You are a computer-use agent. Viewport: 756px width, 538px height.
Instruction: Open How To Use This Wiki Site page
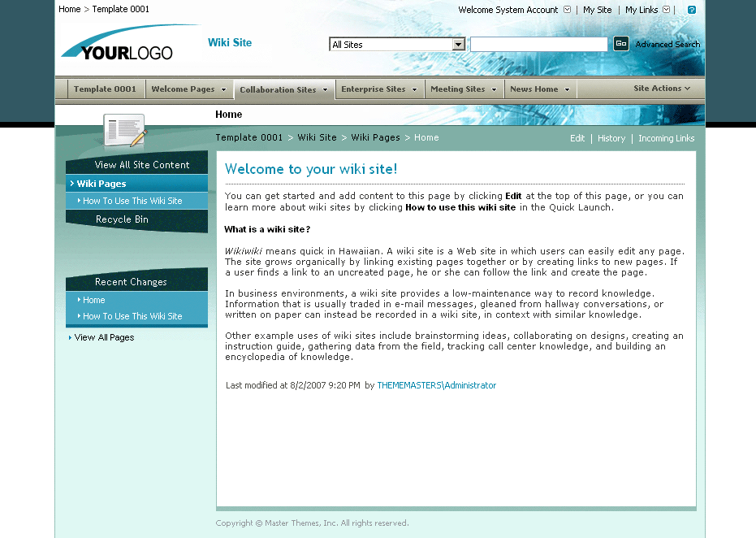pyautogui.click(x=132, y=201)
